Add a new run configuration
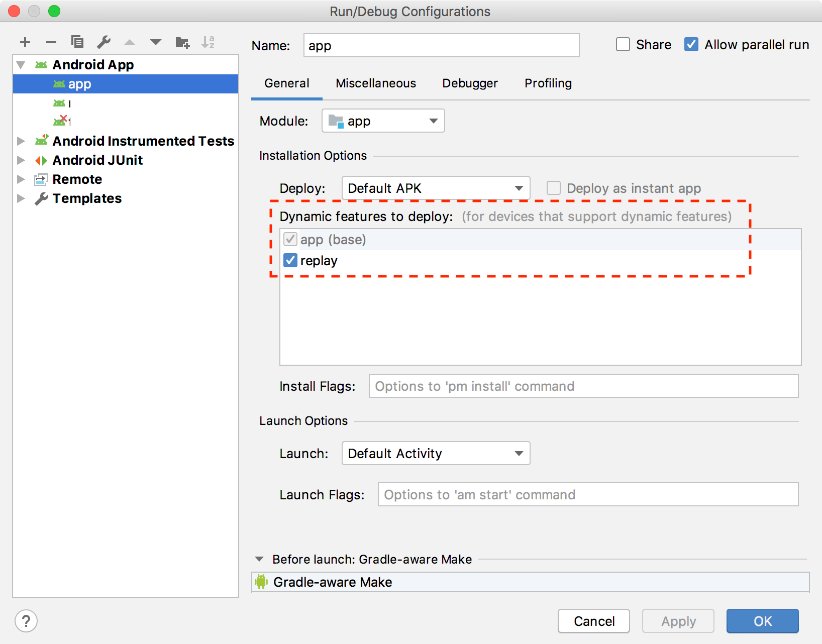 [25, 42]
